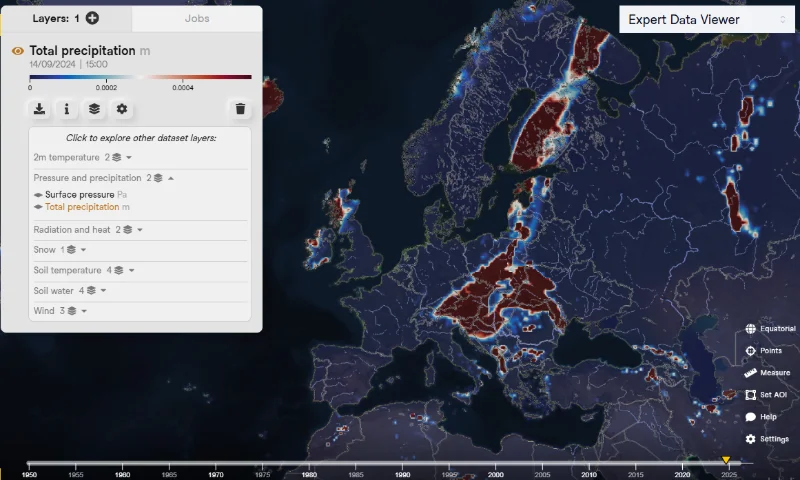This screenshot has height=480, width=800.
Task: Click 2010 on the timeline
Action: point(589,474)
